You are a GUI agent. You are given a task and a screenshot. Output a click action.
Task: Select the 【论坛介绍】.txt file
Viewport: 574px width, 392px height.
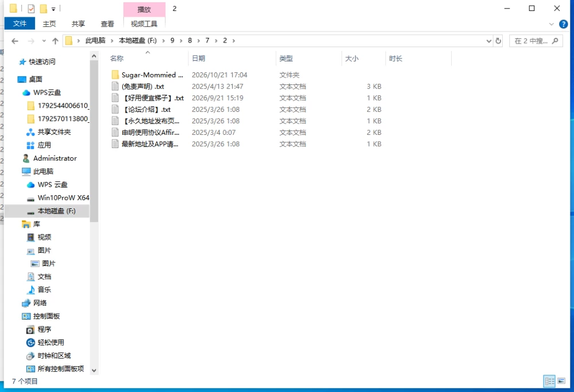coord(141,110)
